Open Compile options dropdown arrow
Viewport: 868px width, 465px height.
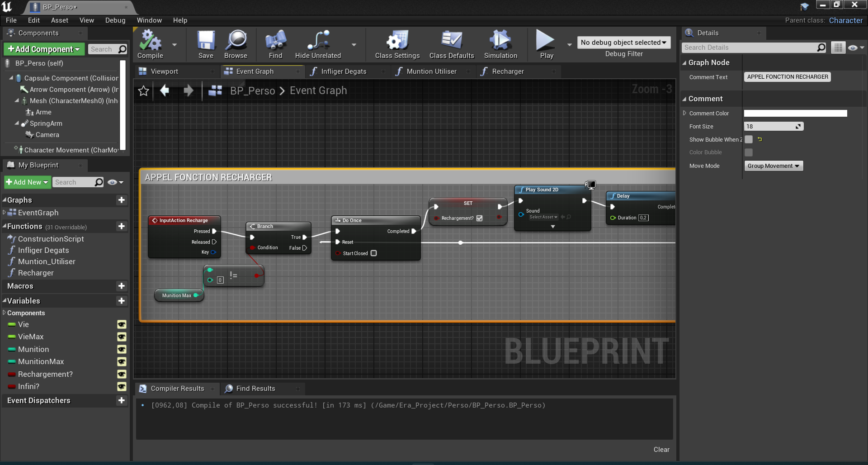pos(175,45)
